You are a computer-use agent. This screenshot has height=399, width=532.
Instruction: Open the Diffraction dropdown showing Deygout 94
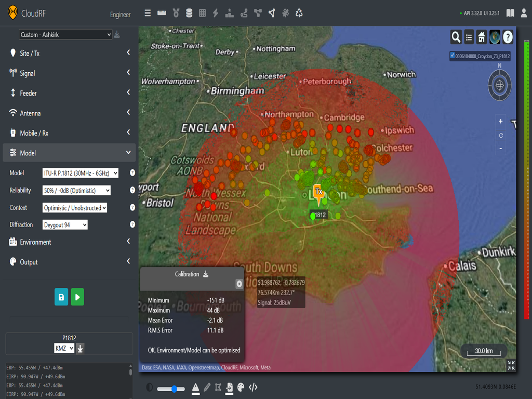point(64,224)
